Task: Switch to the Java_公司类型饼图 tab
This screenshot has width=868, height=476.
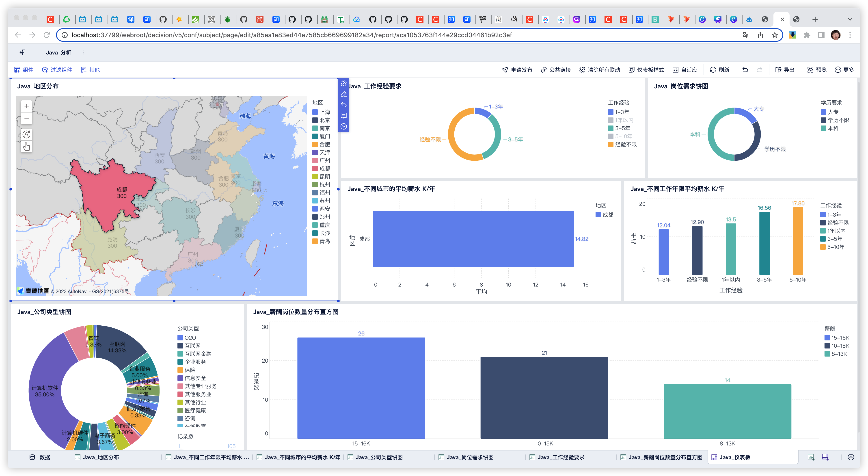Action: coord(379,457)
